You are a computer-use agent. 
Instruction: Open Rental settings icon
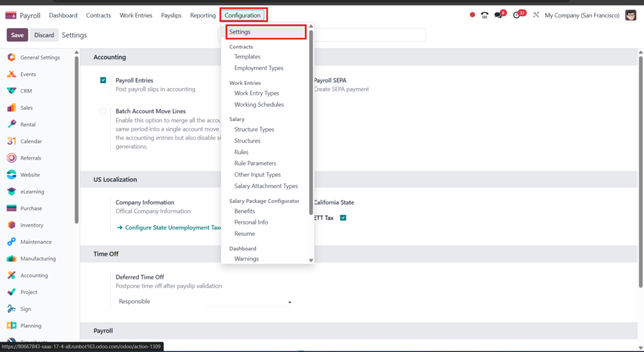click(x=11, y=124)
